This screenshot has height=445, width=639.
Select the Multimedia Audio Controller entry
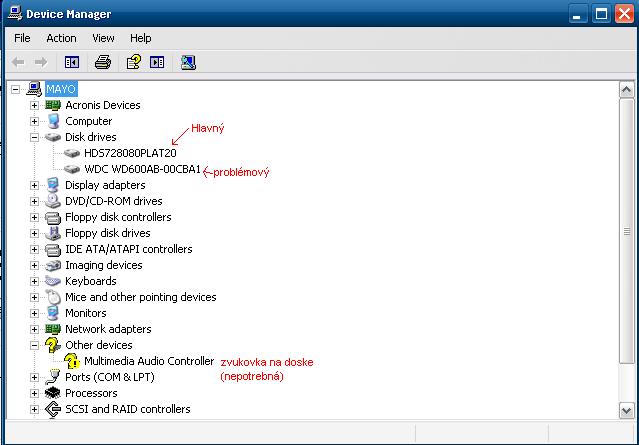[x=149, y=361]
